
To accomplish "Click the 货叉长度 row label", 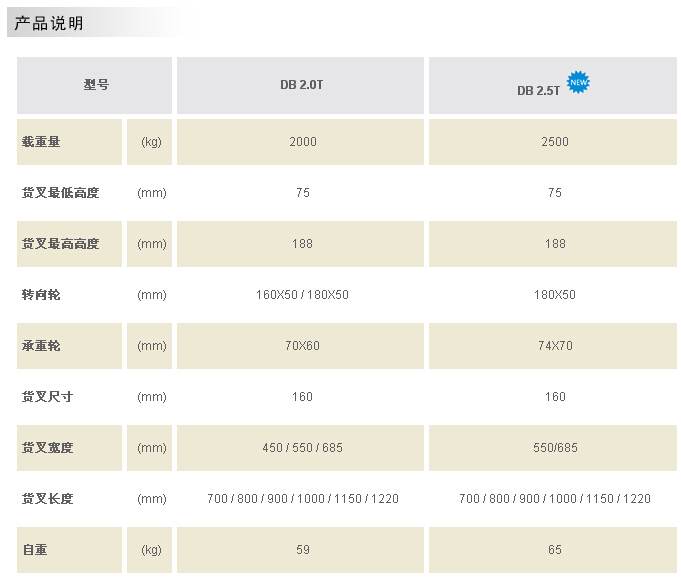I will (x=47, y=499).
